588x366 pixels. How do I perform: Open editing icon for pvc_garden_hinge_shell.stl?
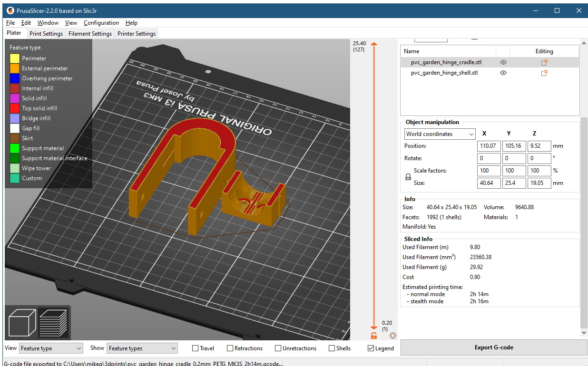(x=544, y=73)
